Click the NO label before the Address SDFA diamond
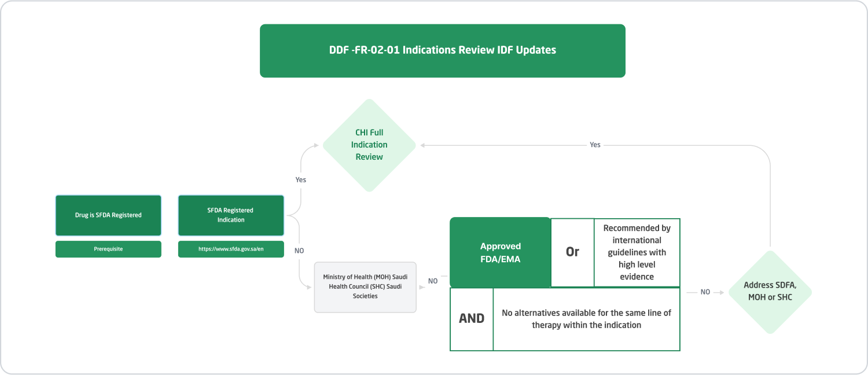The image size is (868, 375). pos(705,292)
